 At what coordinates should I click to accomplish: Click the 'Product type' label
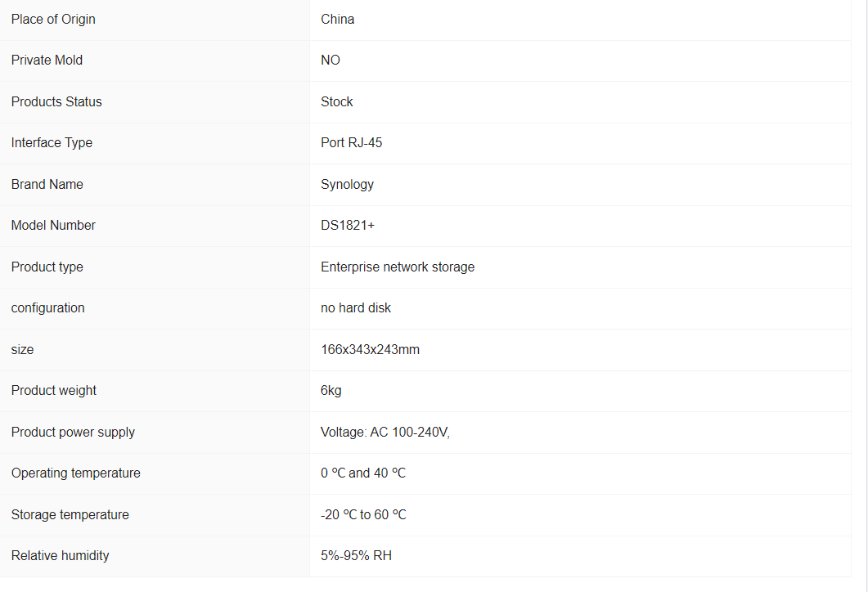[47, 267]
